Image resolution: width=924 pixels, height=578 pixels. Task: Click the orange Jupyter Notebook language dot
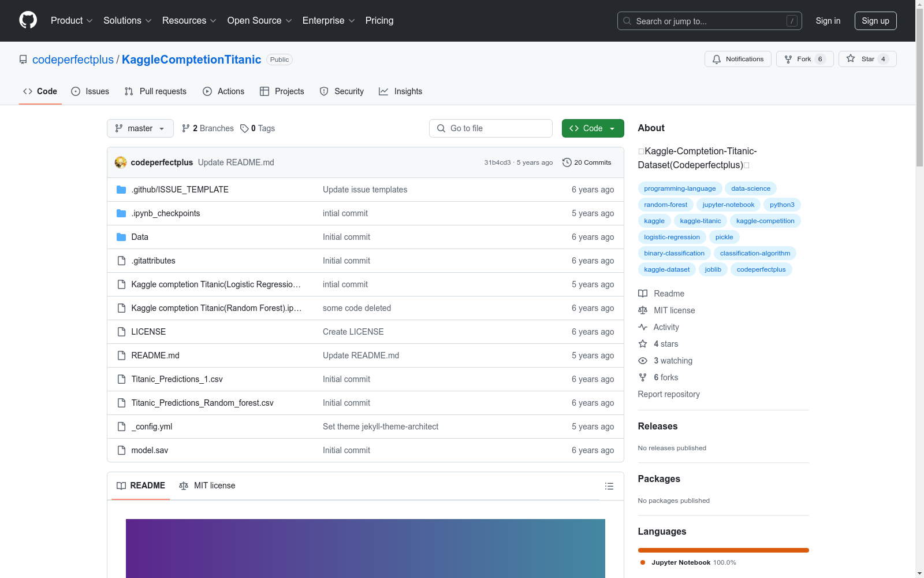[x=643, y=562]
